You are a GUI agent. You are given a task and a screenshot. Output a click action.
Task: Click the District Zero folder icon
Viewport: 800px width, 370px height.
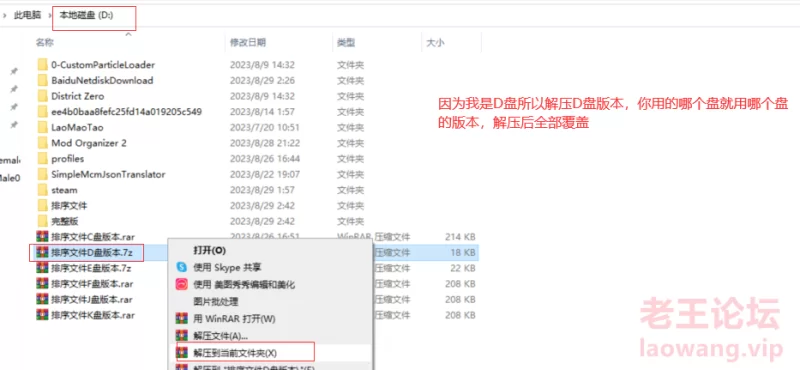click(x=42, y=96)
